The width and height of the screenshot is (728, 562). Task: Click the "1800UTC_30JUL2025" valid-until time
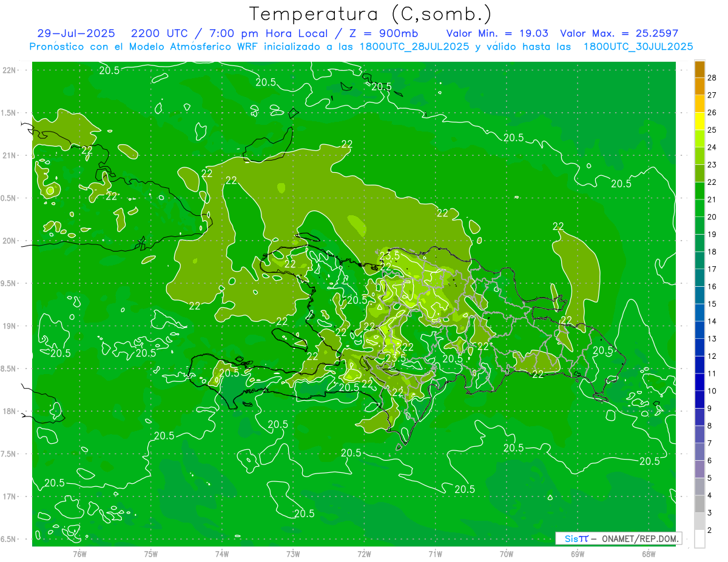pyautogui.click(x=638, y=47)
